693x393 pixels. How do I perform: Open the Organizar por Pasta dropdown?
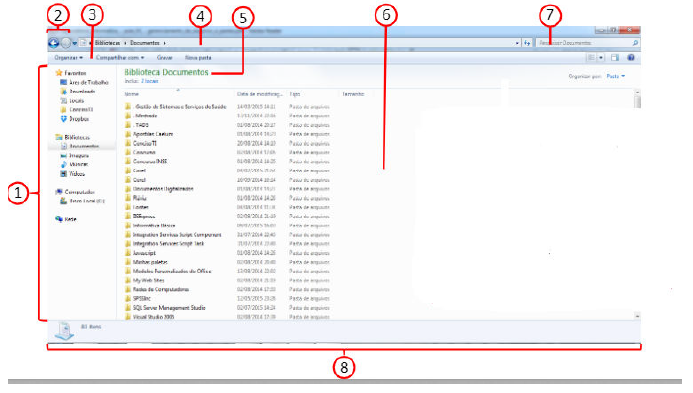(616, 76)
